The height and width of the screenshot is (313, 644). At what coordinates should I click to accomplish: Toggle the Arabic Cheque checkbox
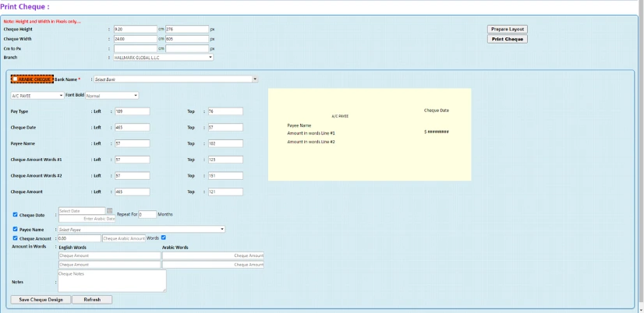pos(16,79)
